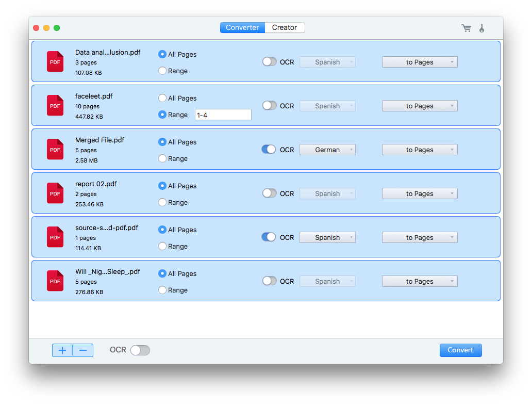Open the 'to Pages' format dropdown for Data anal...lusion.pdf
The height and width of the screenshot is (405, 532).
click(x=420, y=62)
